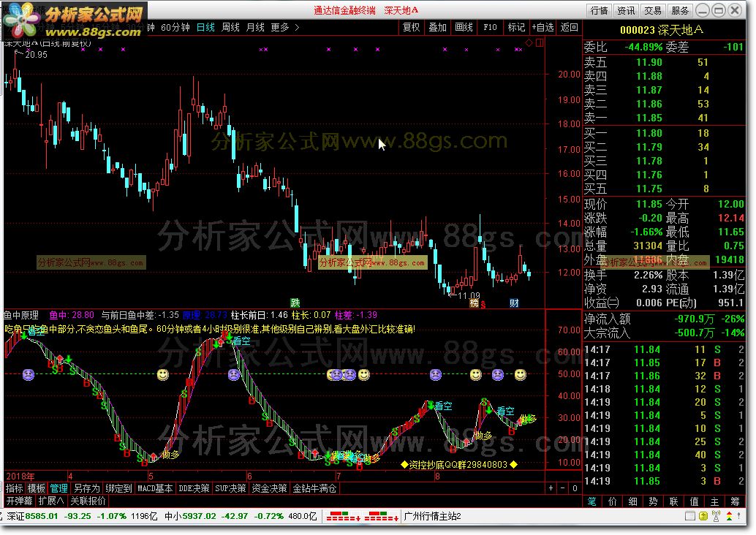Click the green 跌 marker on the price chart

[x=295, y=303]
